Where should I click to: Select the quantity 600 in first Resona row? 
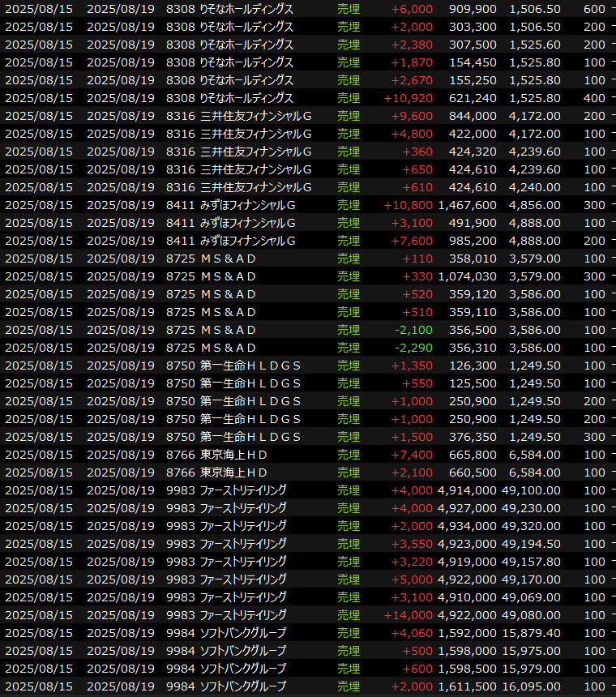593,9
